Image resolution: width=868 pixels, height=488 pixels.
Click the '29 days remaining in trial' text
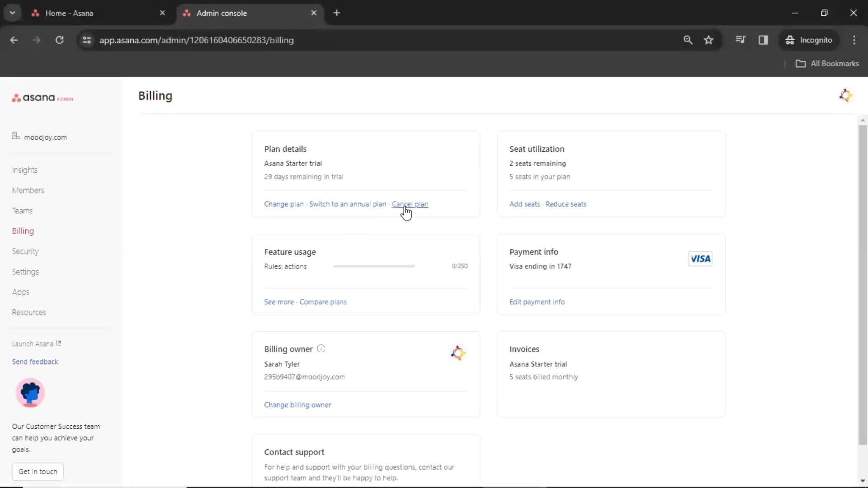tap(304, 177)
